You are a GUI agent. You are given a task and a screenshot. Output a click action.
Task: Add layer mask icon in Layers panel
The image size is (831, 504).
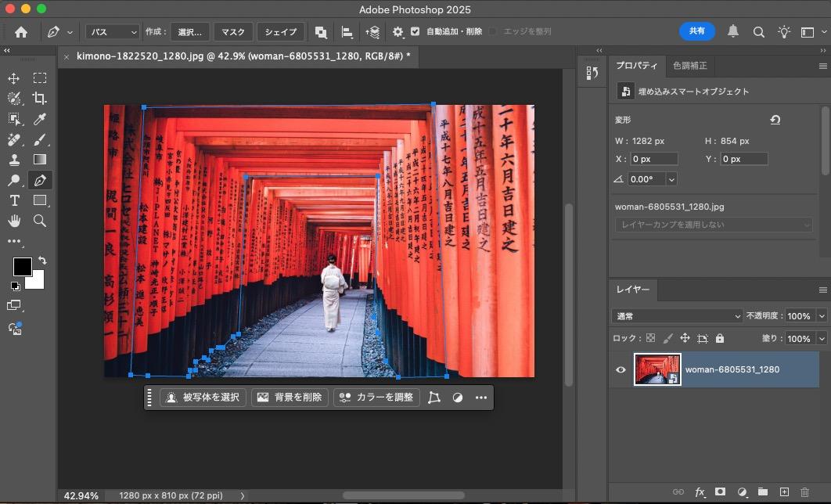pos(720,491)
